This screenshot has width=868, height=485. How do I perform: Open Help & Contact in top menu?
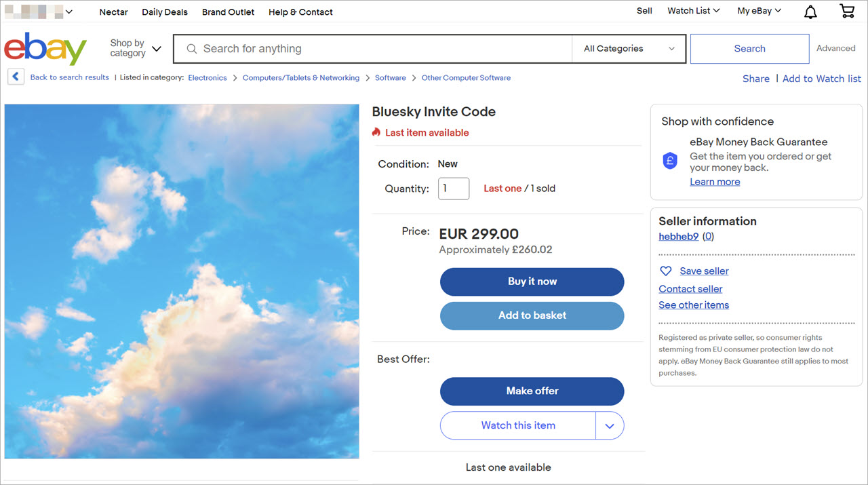pos(300,12)
